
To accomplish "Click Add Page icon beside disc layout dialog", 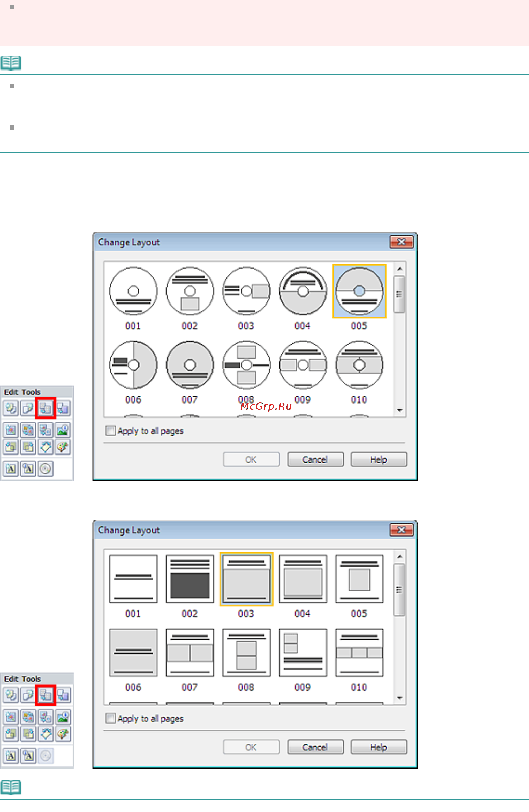I will 11,408.
